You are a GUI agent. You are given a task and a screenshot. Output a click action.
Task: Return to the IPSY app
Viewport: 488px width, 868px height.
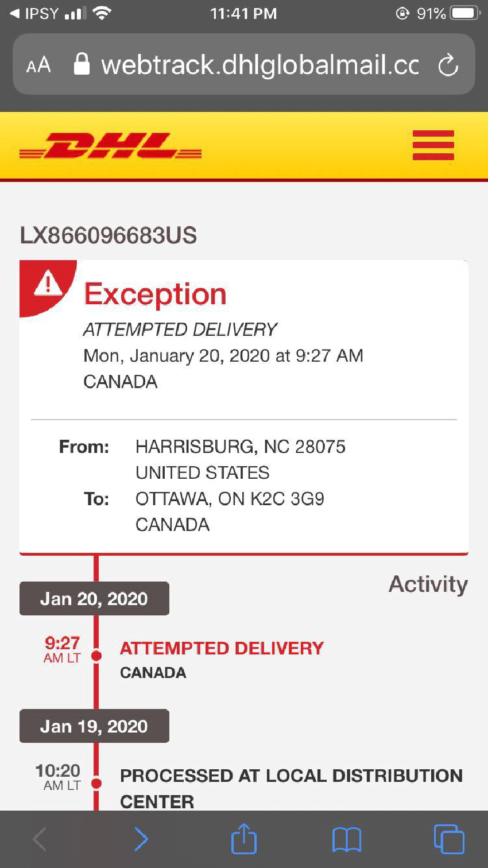tap(34, 13)
